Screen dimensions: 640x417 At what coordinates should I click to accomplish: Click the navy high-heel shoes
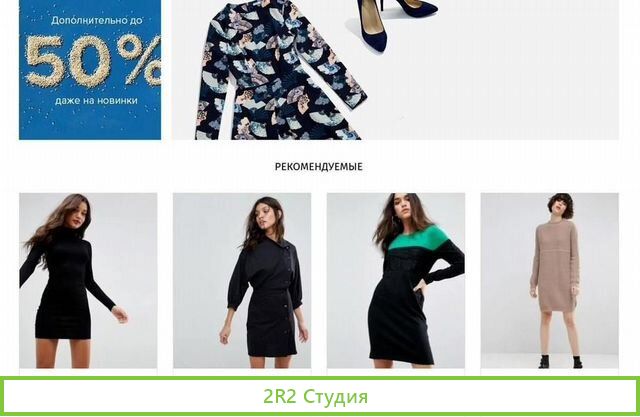click(x=396, y=24)
